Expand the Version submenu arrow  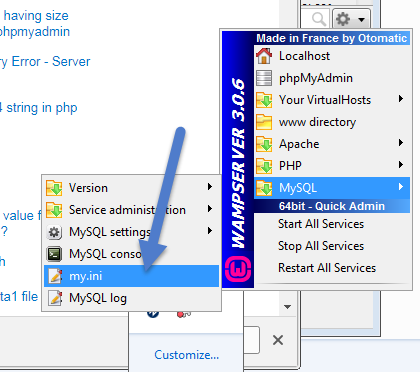(210, 187)
